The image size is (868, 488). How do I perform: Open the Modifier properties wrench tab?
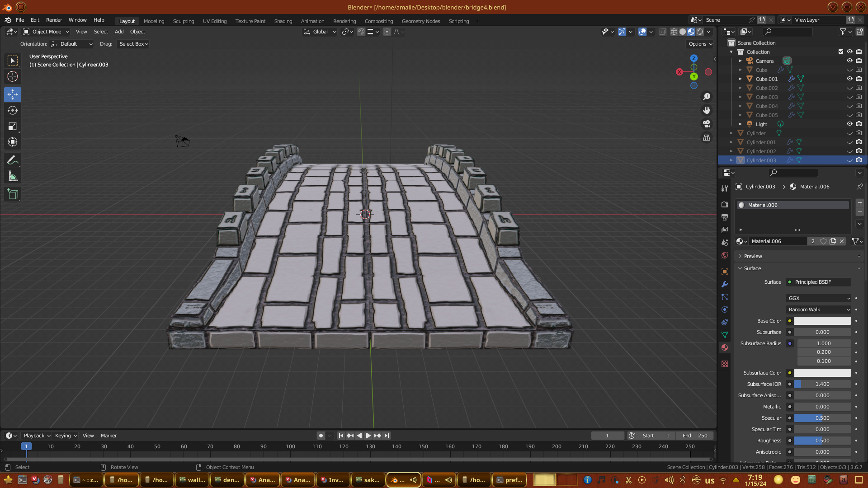pyautogui.click(x=725, y=284)
